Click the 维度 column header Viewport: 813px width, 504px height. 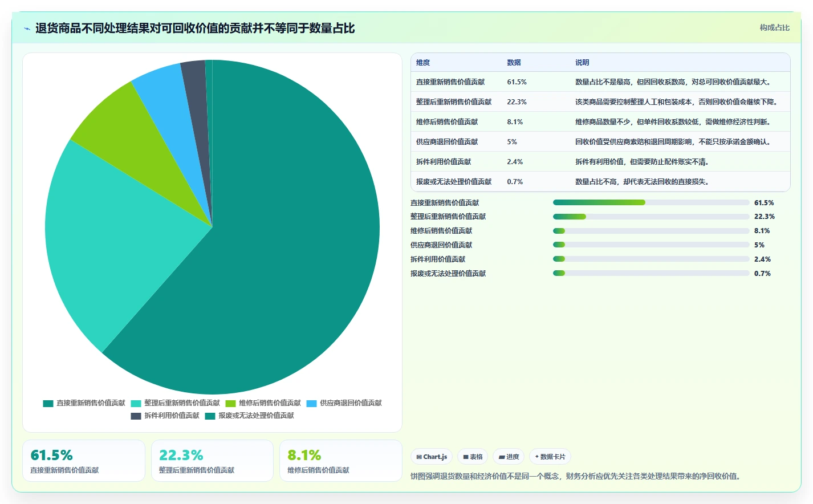(423, 63)
